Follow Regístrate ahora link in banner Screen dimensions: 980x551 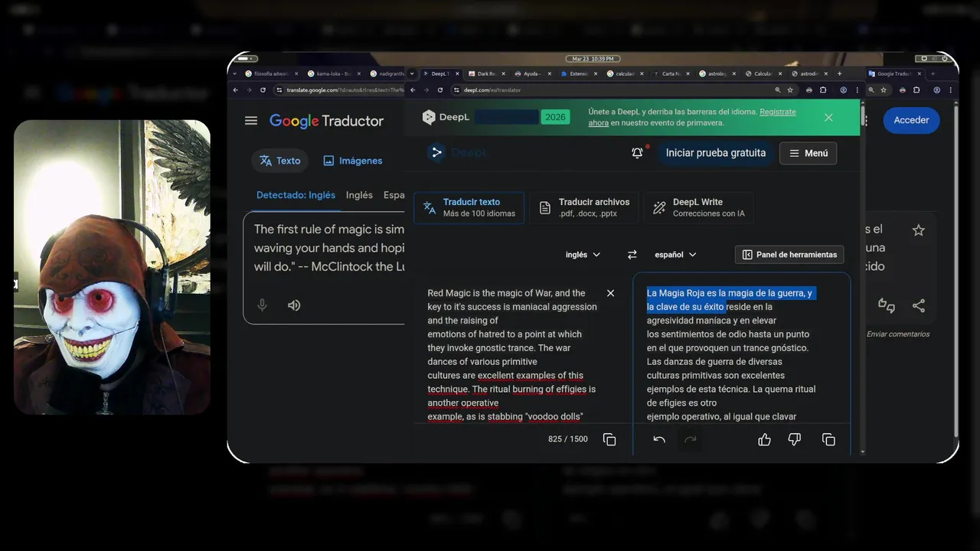(692, 117)
